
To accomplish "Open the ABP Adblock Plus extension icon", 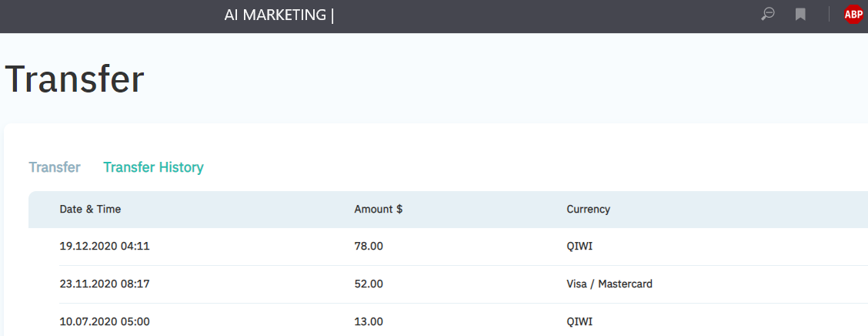I will 853,14.
